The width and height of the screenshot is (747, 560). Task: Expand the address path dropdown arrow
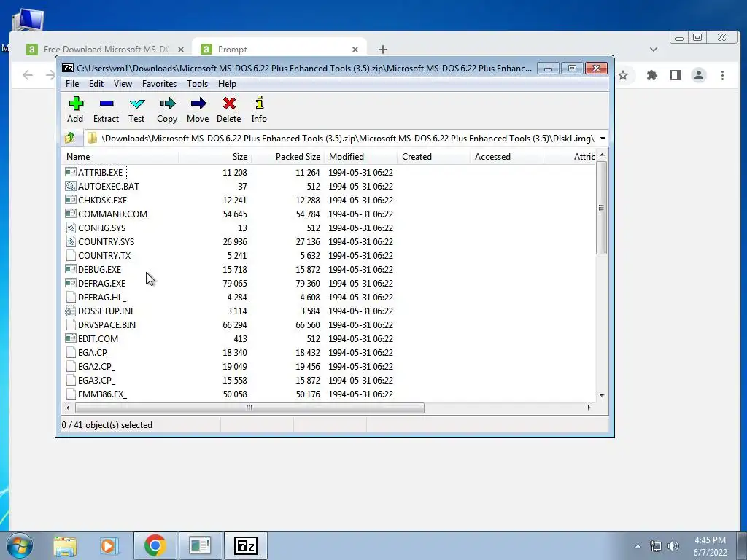pos(603,139)
